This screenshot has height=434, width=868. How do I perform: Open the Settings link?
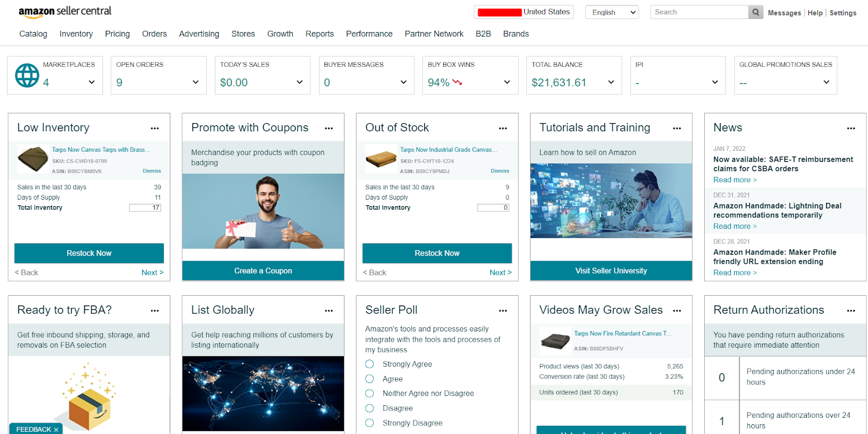(x=843, y=13)
